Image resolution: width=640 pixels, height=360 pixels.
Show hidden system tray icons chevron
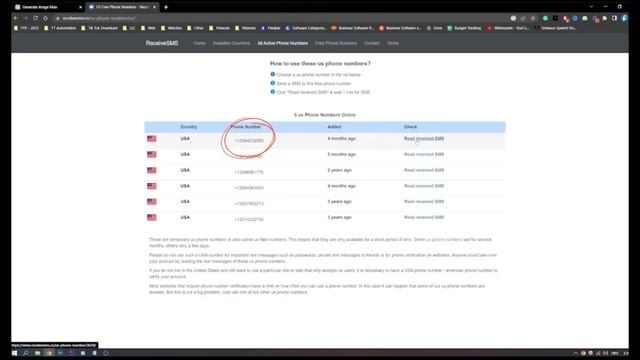(576, 353)
